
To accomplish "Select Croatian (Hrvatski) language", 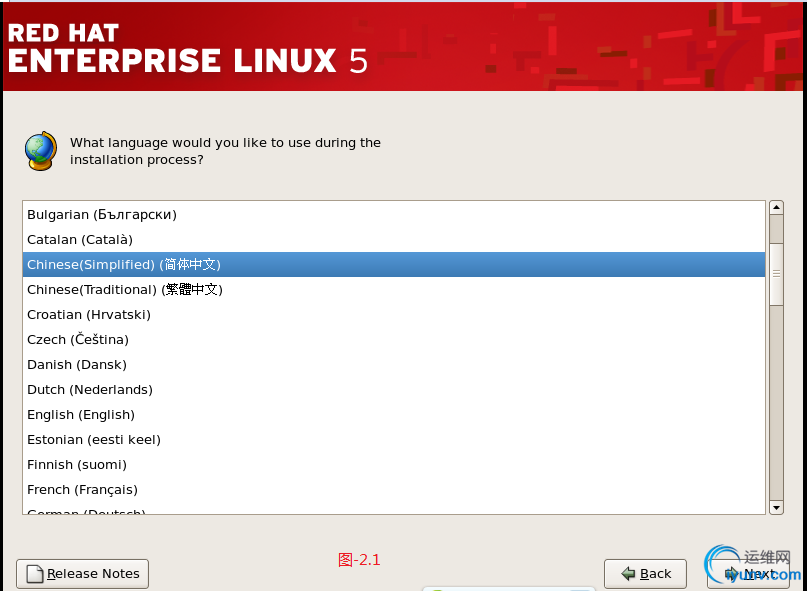I will pyautogui.click(x=89, y=314).
